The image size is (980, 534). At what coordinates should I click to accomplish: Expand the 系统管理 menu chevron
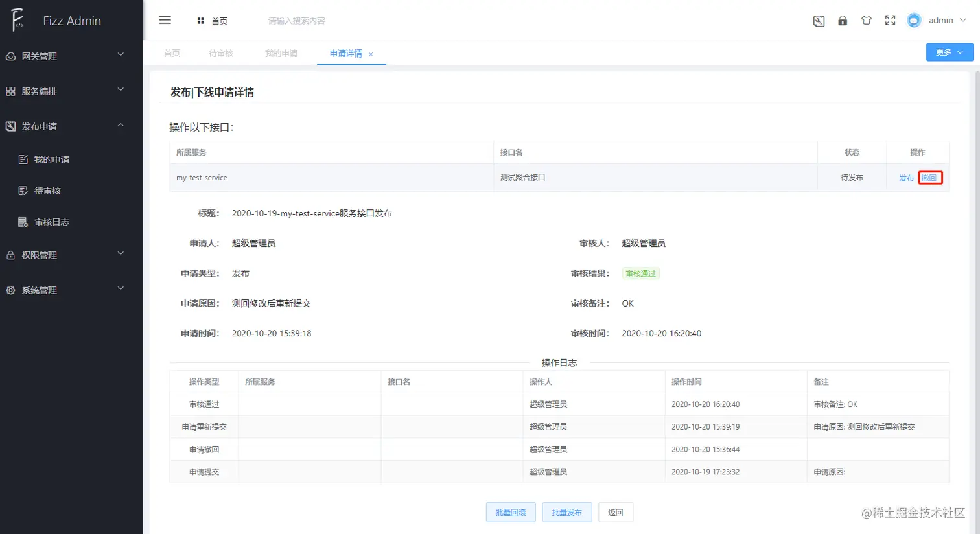pyautogui.click(x=121, y=288)
